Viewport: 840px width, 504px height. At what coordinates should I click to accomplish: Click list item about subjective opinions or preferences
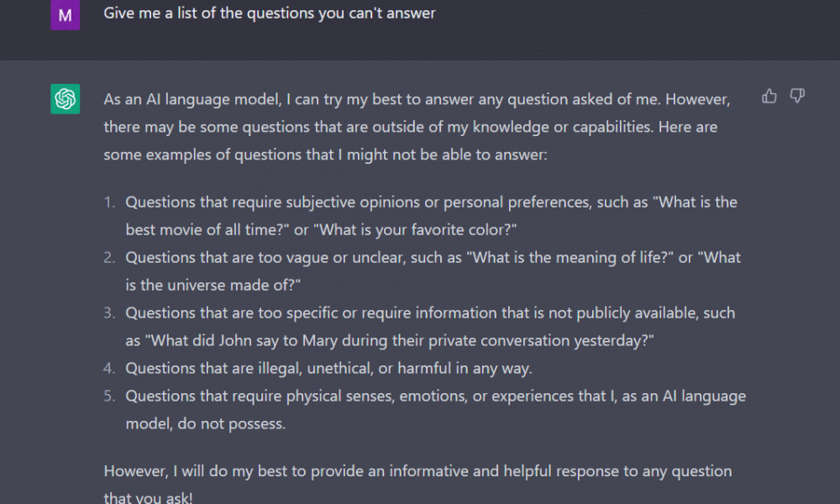(x=431, y=216)
